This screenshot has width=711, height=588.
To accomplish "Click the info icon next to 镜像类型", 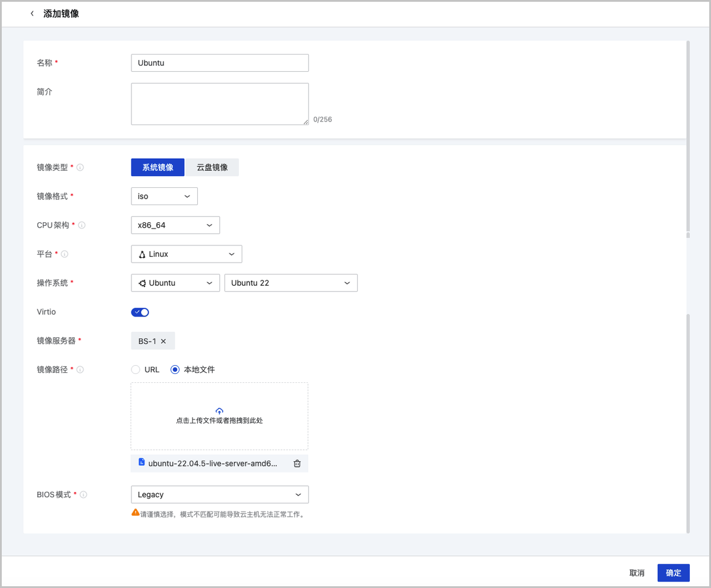I will pos(81,168).
